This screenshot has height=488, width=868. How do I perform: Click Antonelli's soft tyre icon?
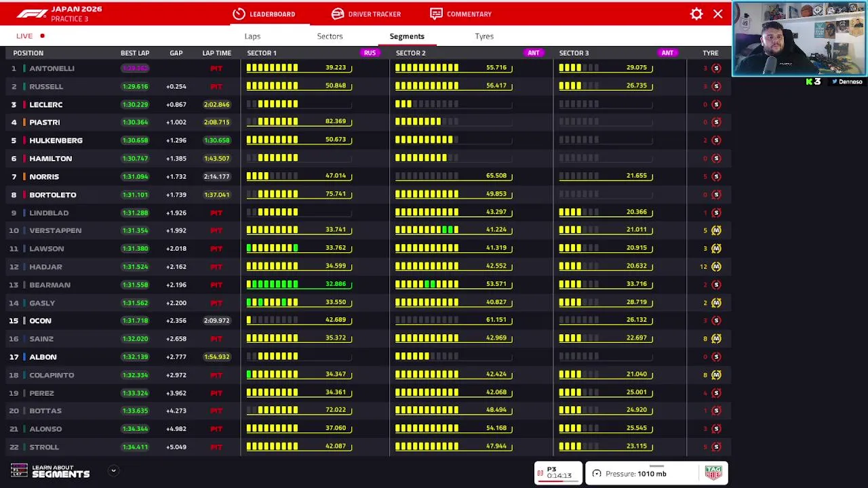(716, 68)
